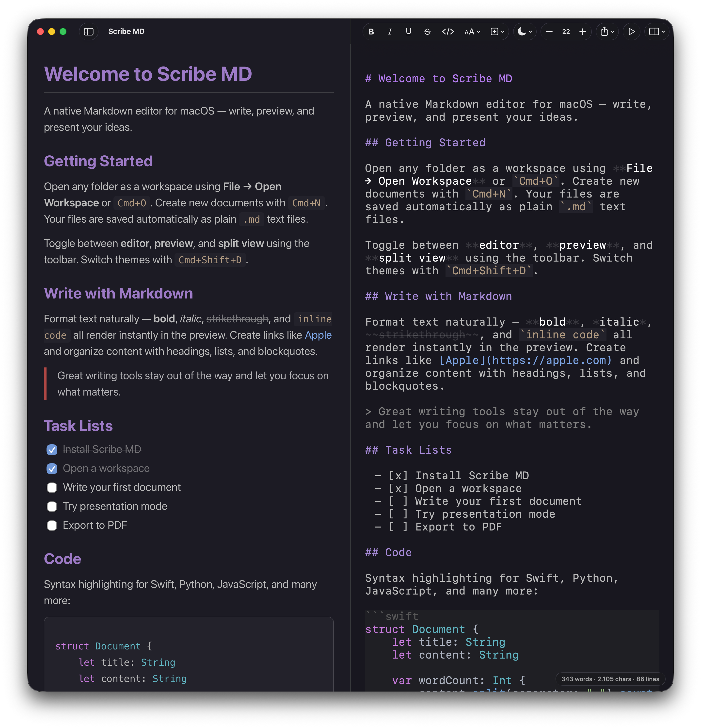Check the Export to PDF task
The image size is (701, 728).
tap(52, 525)
